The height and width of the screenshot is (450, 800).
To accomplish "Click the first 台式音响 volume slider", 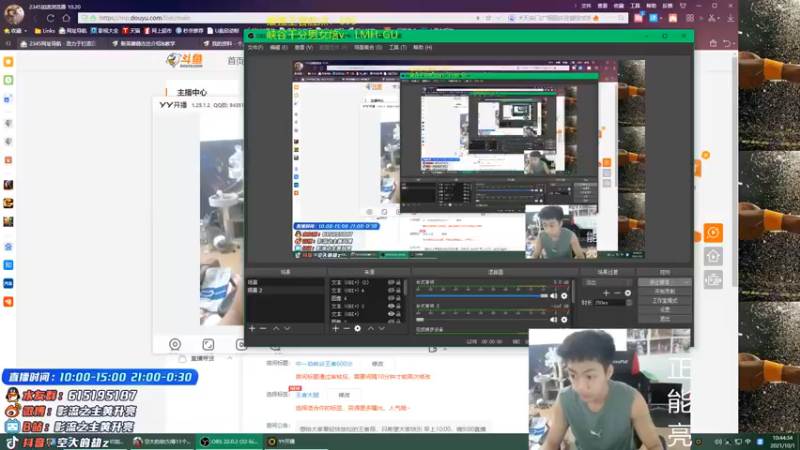I will pyautogui.click(x=482, y=296).
